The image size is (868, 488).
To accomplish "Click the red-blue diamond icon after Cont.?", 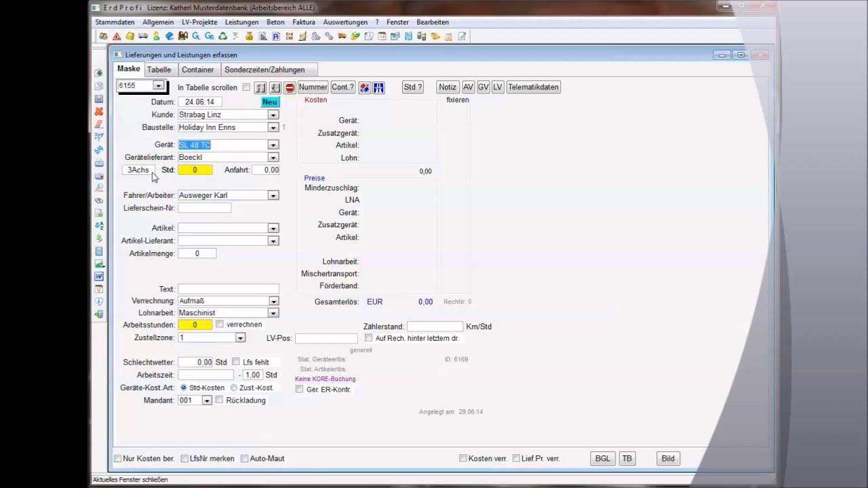I will click(364, 87).
